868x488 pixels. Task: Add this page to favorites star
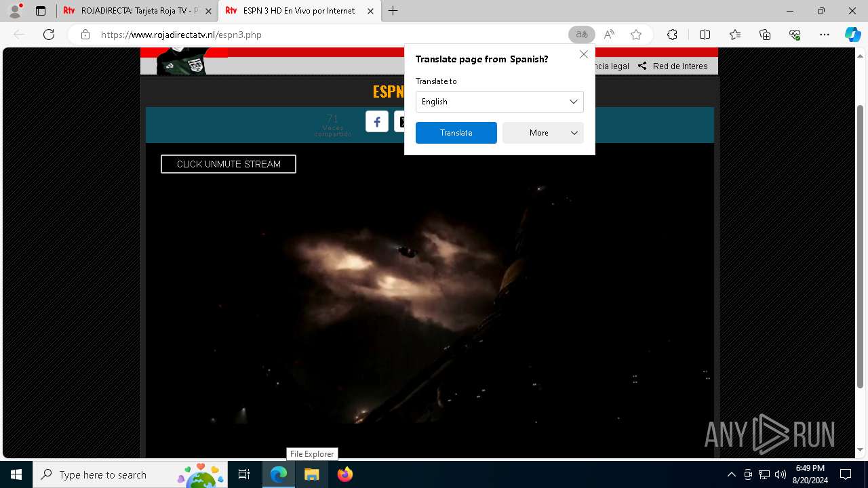click(636, 35)
